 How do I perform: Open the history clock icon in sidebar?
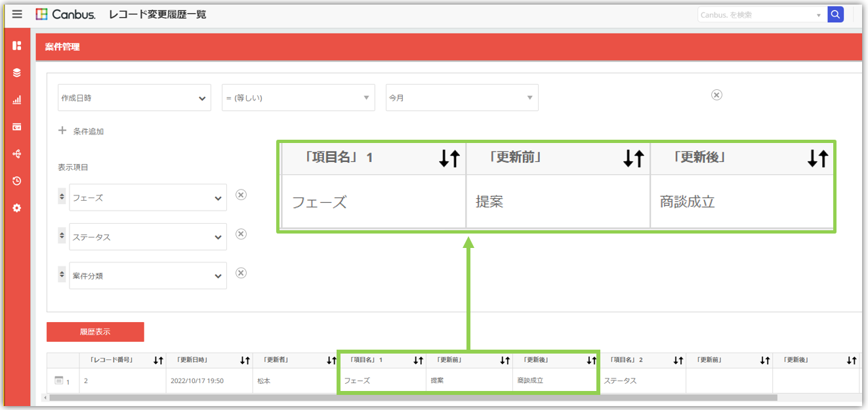click(x=17, y=180)
